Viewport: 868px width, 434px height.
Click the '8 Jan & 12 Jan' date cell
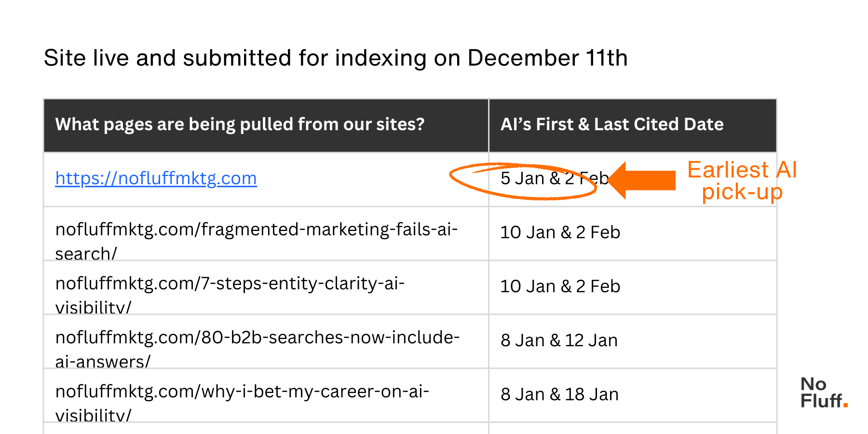[x=559, y=340]
